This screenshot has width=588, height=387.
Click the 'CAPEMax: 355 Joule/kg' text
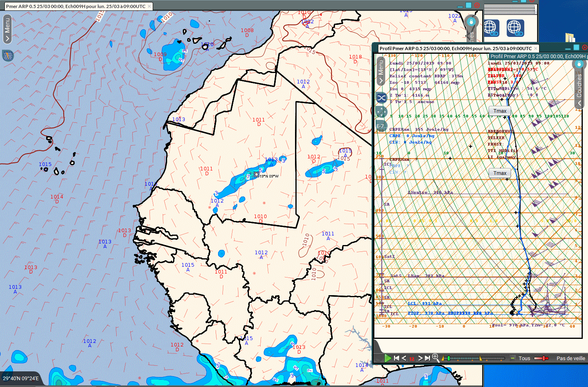419,130
